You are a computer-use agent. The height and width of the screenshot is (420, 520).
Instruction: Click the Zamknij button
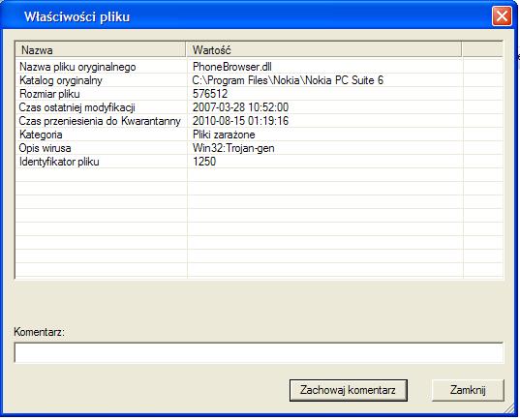click(x=468, y=390)
